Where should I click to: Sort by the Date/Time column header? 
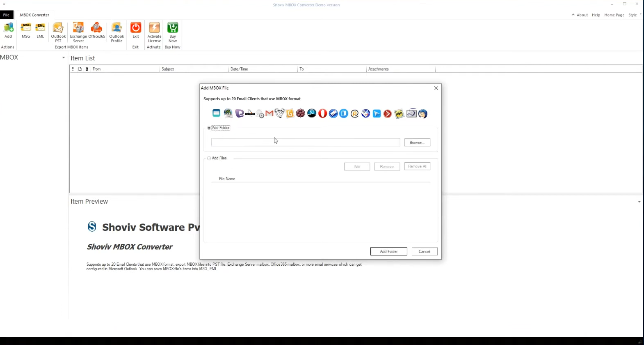[x=263, y=69]
